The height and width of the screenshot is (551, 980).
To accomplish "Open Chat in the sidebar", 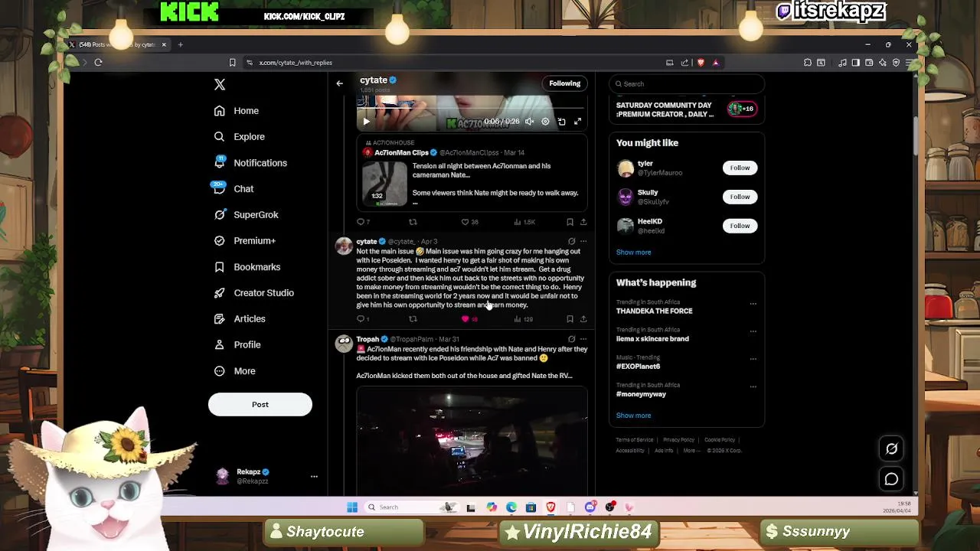I will coord(234,189).
